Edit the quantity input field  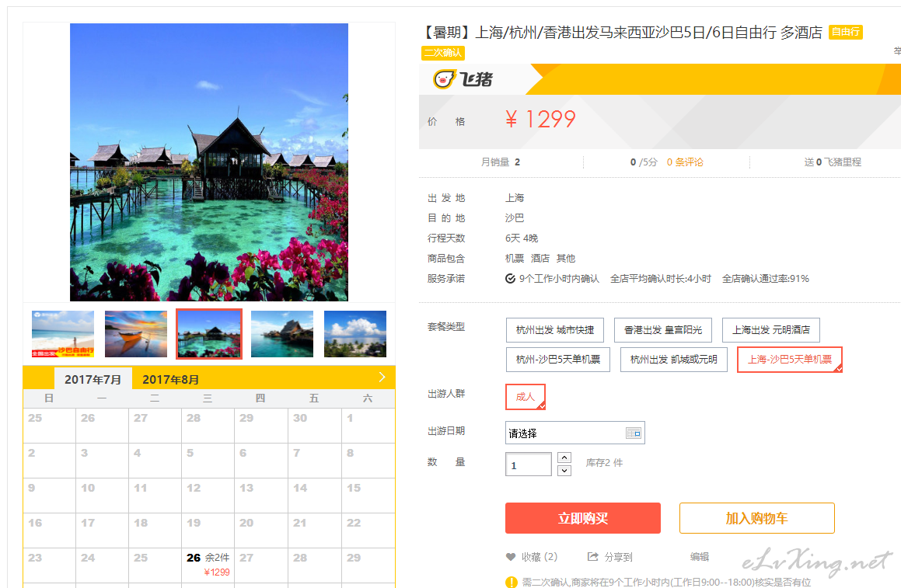528,464
